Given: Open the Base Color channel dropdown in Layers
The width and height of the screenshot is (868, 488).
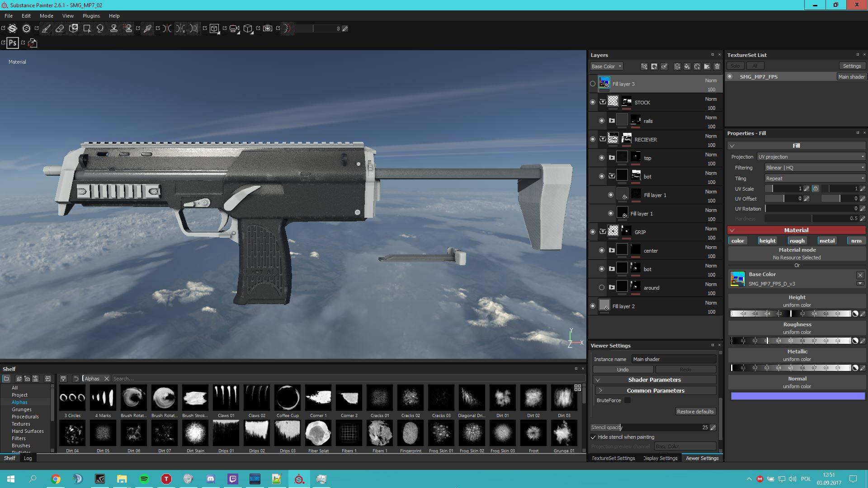Looking at the screenshot, I should (606, 66).
